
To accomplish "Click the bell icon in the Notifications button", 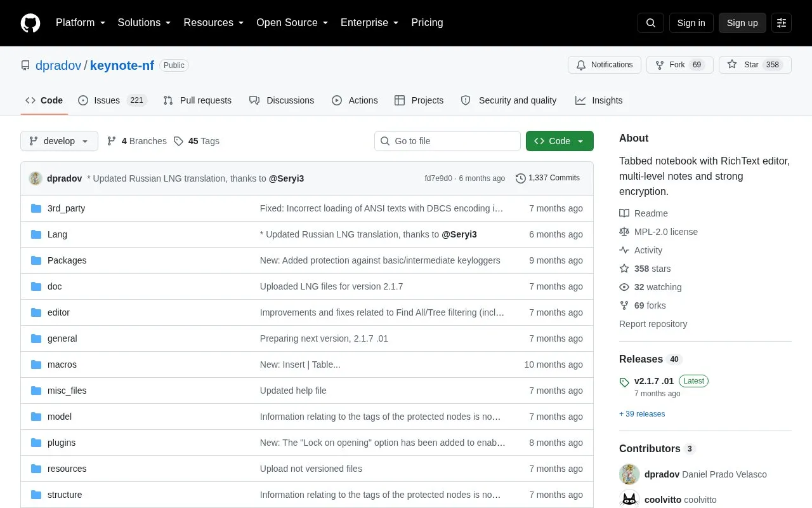I will (x=581, y=65).
